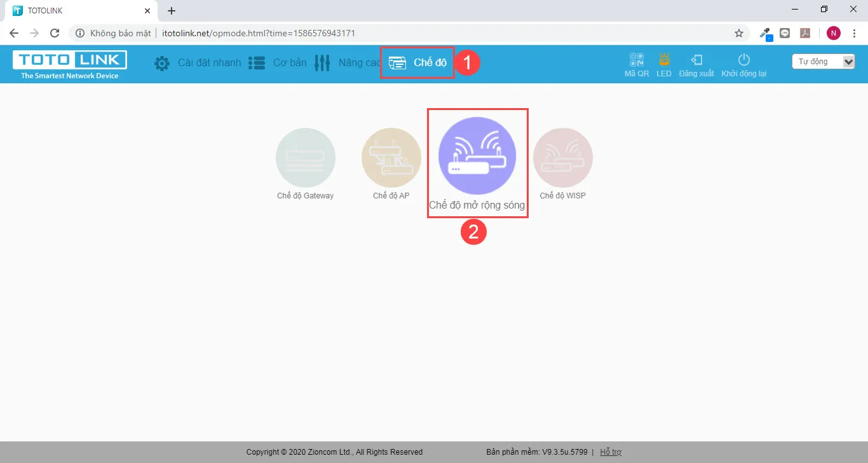Viewport: 868px width, 463px height.
Task: Open the Tự động language dropdown
Action: click(x=824, y=62)
